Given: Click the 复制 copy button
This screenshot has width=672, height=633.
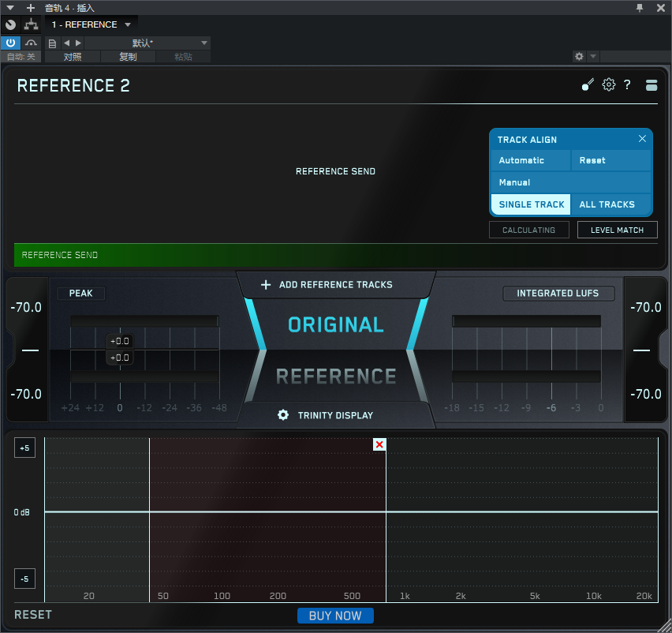Looking at the screenshot, I should 128,57.
